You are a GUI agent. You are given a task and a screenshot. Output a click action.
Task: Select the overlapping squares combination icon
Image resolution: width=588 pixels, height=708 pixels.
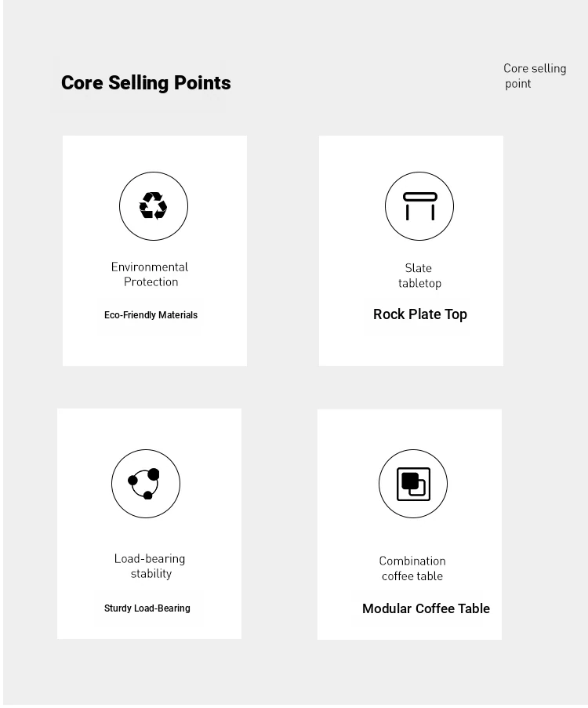tap(413, 484)
